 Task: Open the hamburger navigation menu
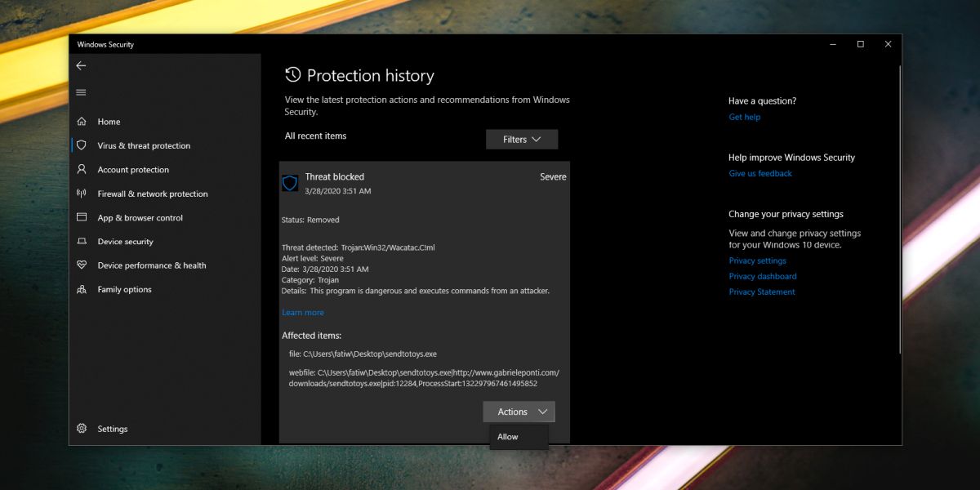[81, 92]
